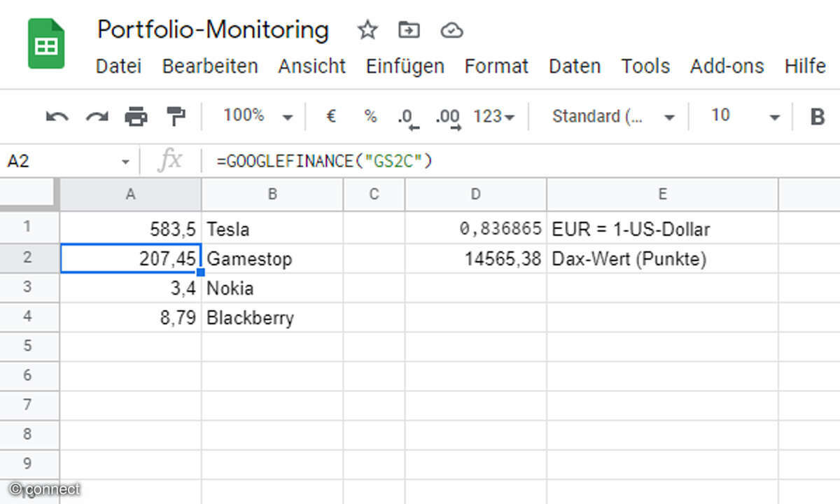
Task: Open the Format menu
Action: 497,66
